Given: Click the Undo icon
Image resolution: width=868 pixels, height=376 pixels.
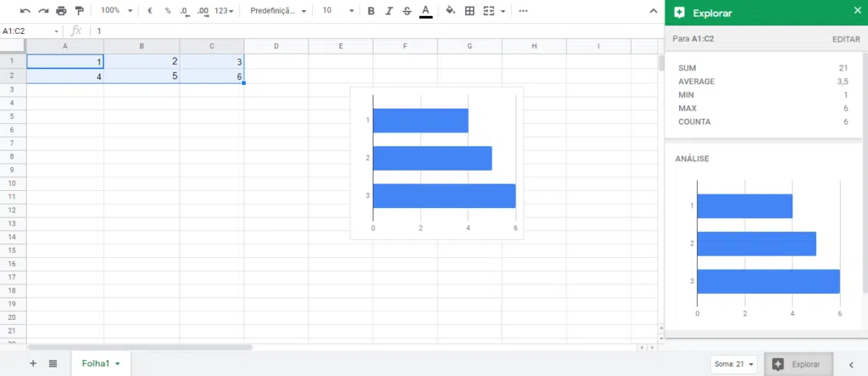Looking at the screenshot, I should [25, 10].
